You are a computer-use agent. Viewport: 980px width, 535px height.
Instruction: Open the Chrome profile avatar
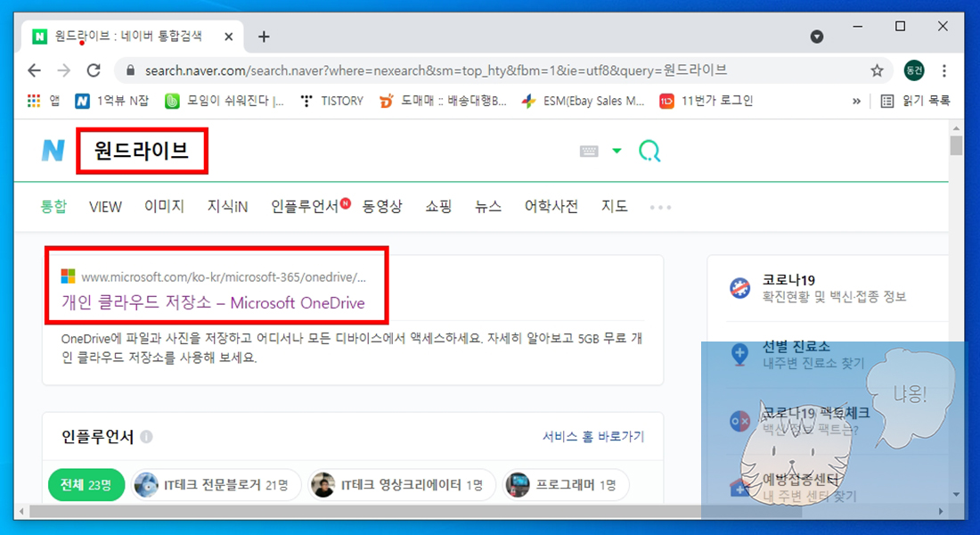[x=914, y=70]
